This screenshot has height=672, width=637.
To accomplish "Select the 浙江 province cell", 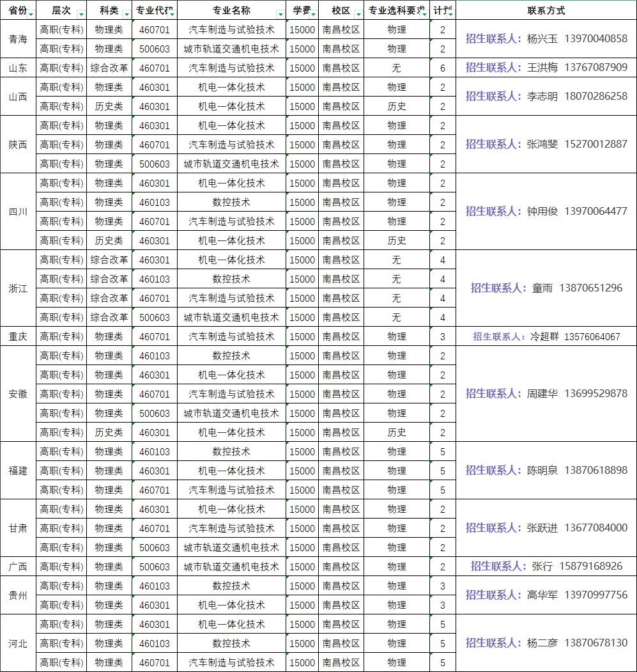I will (17, 288).
